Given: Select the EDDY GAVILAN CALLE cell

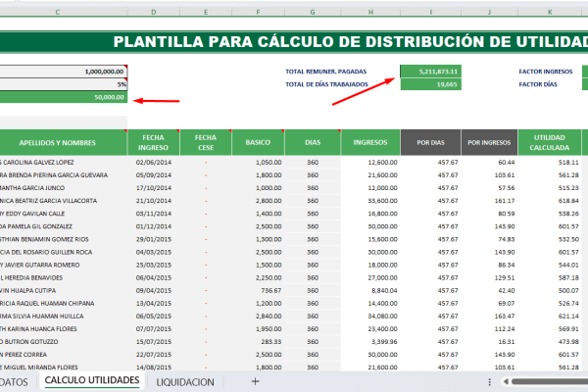Looking at the screenshot, I should pos(64,214).
